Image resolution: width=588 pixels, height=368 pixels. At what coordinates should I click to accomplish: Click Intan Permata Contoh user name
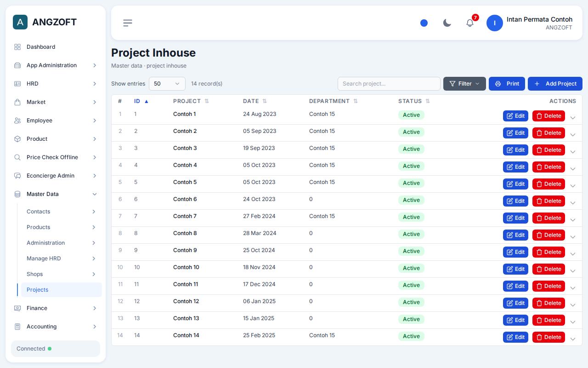[x=539, y=19]
